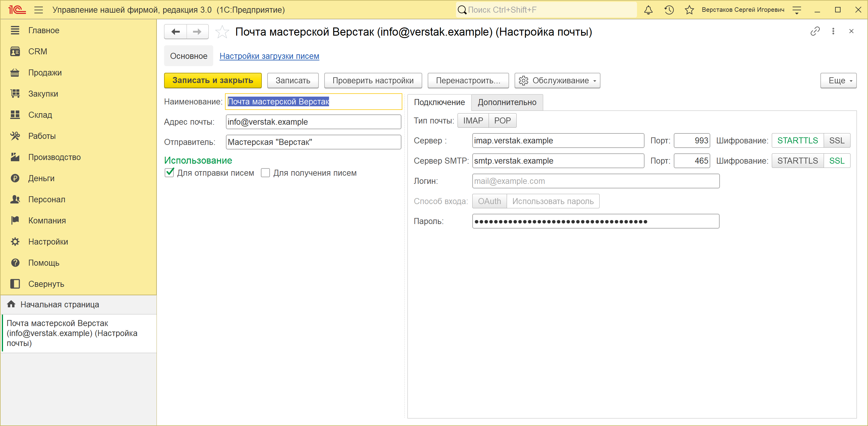Open Настройки загрузки писем link
This screenshot has height=426, width=868.
tap(269, 56)
